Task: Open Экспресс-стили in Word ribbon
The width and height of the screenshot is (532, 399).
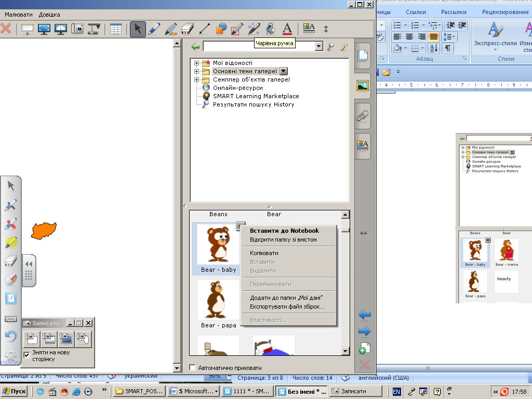Action: [x=495, y=37]
